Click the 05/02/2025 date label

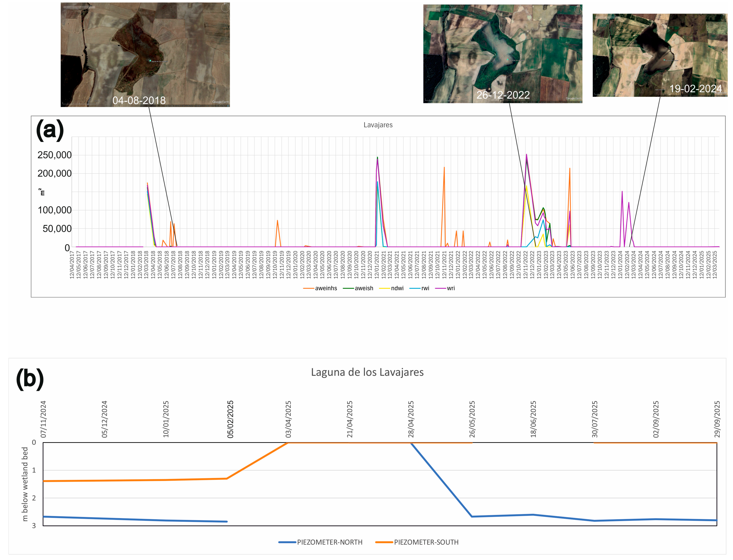(x=230, y=419)
